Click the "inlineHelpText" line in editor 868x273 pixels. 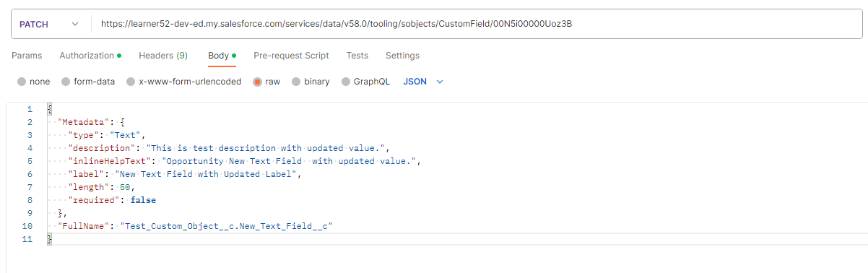(x=244, y=161)
